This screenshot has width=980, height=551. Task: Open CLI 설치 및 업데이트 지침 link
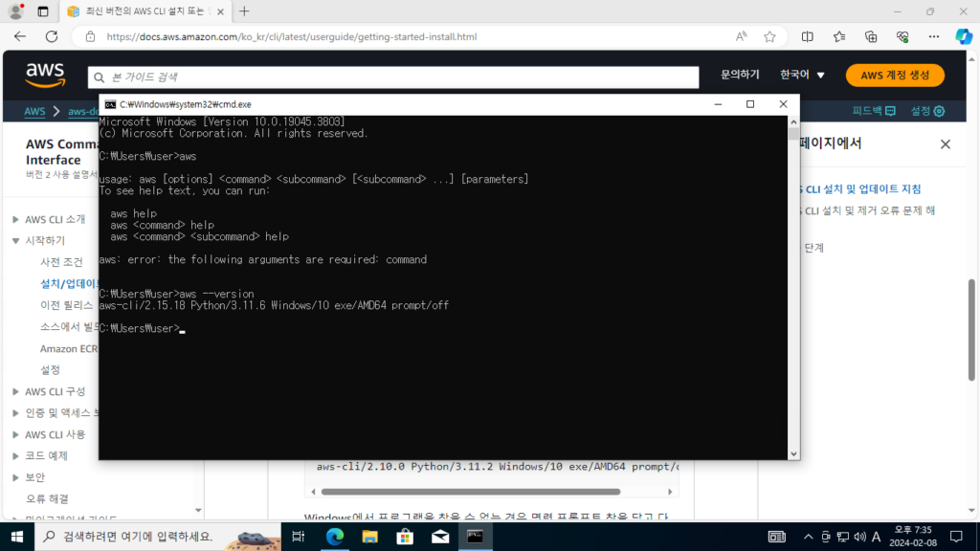(860, 188)
